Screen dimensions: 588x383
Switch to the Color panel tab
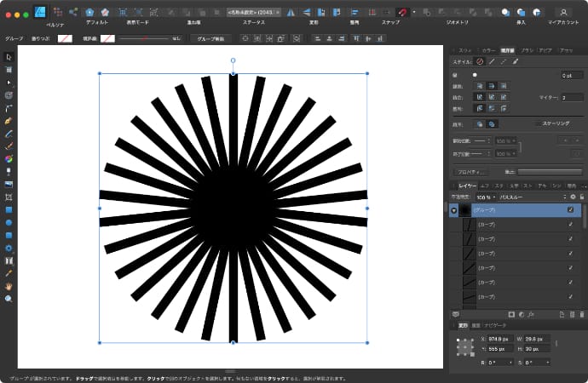tap(488, 50)
